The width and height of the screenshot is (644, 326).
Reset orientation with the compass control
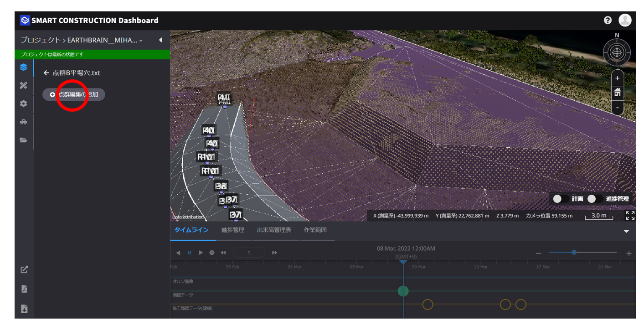coord(617,52)
